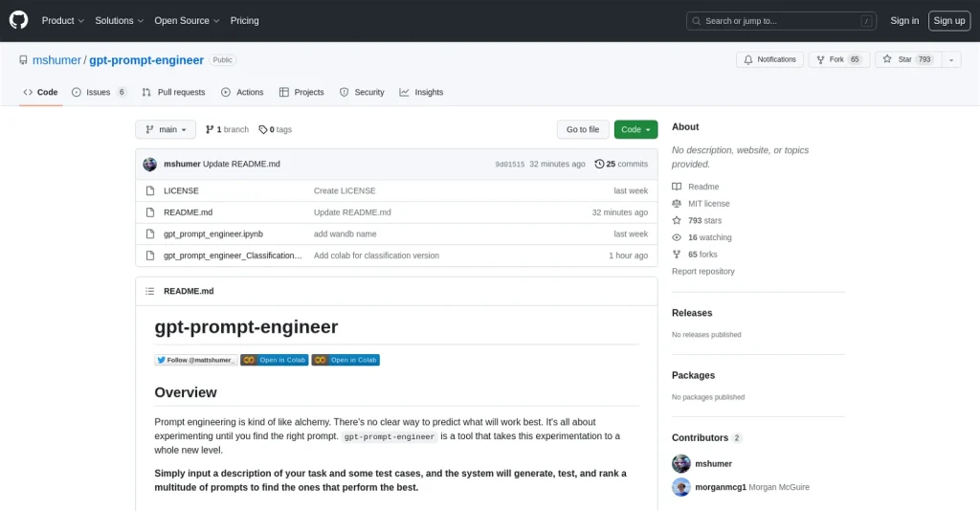Image resolution: width=980 pixels, height=511 pixels.
Task: Open the Notifications bell button
Action: (769, 59)
